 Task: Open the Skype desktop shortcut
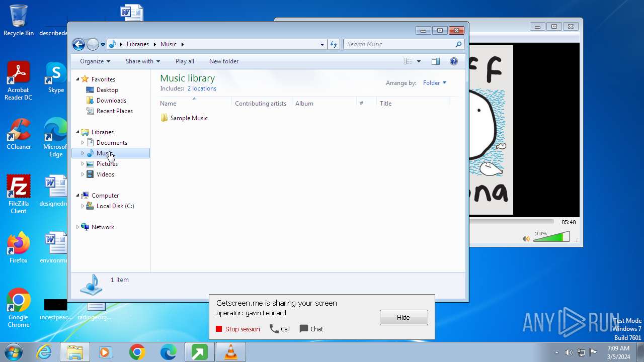55,77
